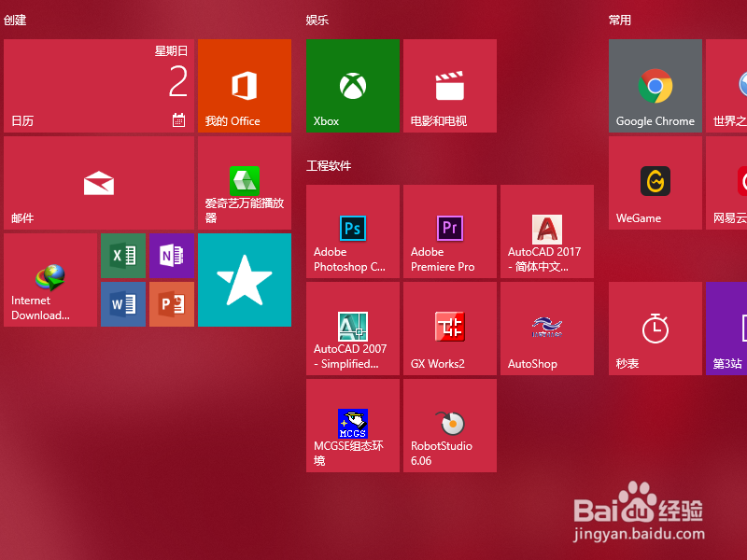Launch the Xbox tile
The height and width of the screenshot is (560, 747).
tap(353, 86)
